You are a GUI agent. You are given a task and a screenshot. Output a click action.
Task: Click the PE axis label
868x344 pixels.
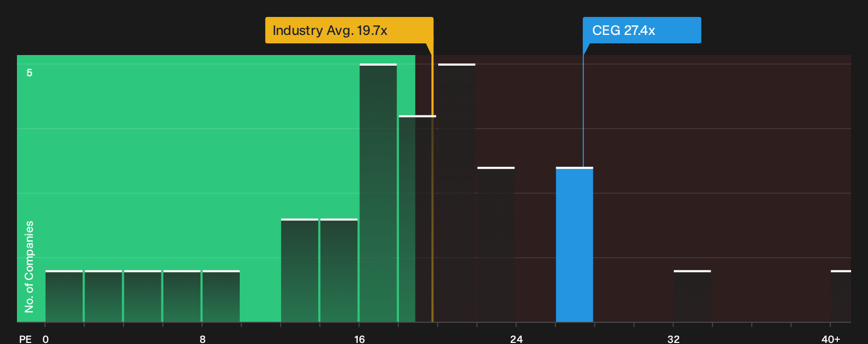tap(25, 339)
